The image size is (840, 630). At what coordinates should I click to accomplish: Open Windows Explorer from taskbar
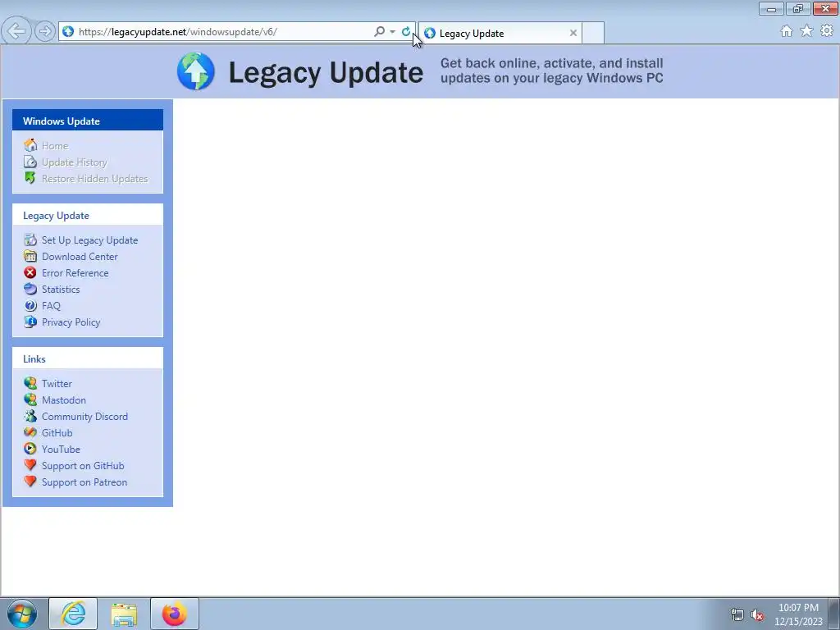click(x=124, y=614)
